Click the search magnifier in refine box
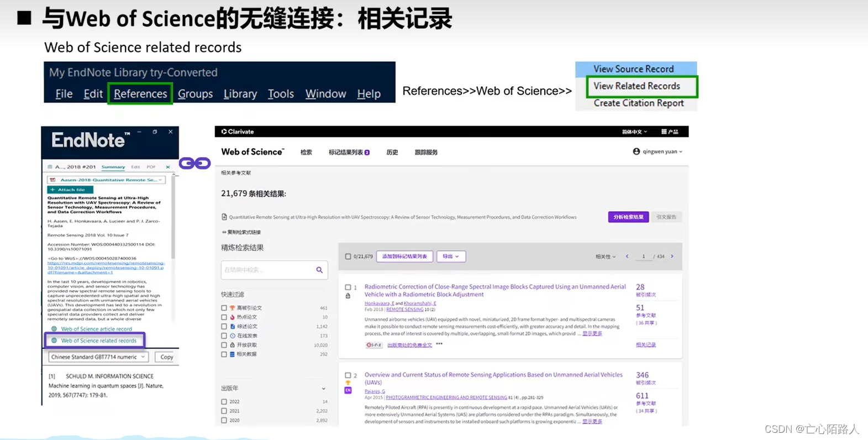868x440 pixels. (319, 270)
